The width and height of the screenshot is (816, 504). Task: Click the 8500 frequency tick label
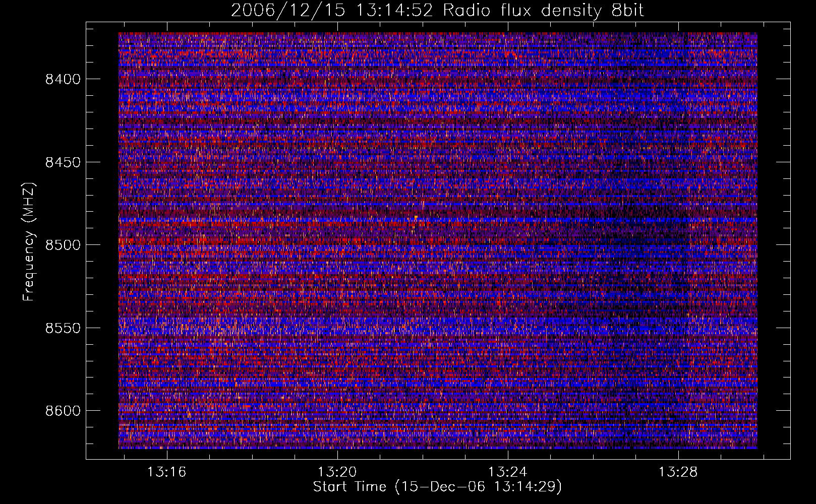click(x=63, y=245)
